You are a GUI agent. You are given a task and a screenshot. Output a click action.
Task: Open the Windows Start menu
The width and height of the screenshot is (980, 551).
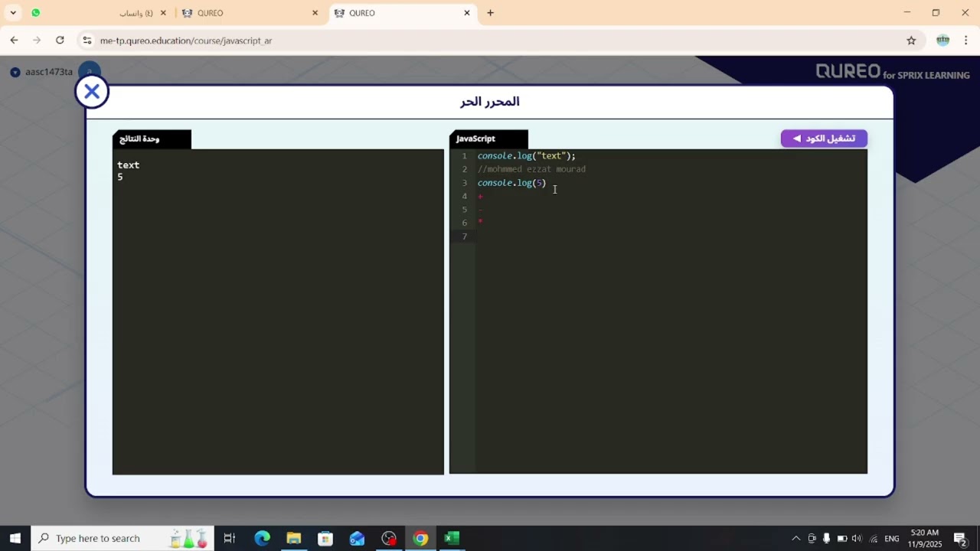pos(15,539)
